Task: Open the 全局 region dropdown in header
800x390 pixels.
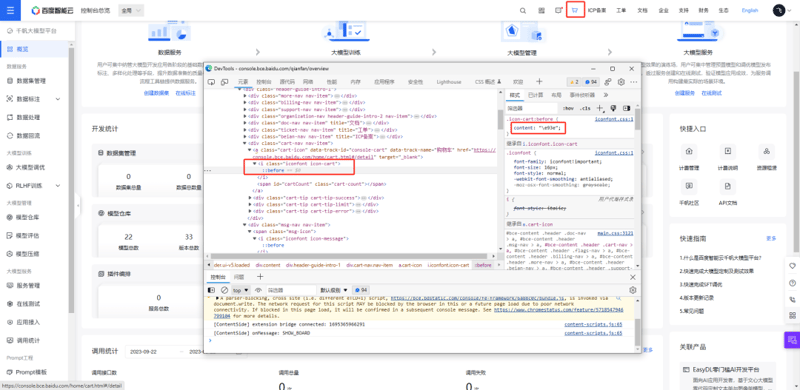Action: point(131,10)
